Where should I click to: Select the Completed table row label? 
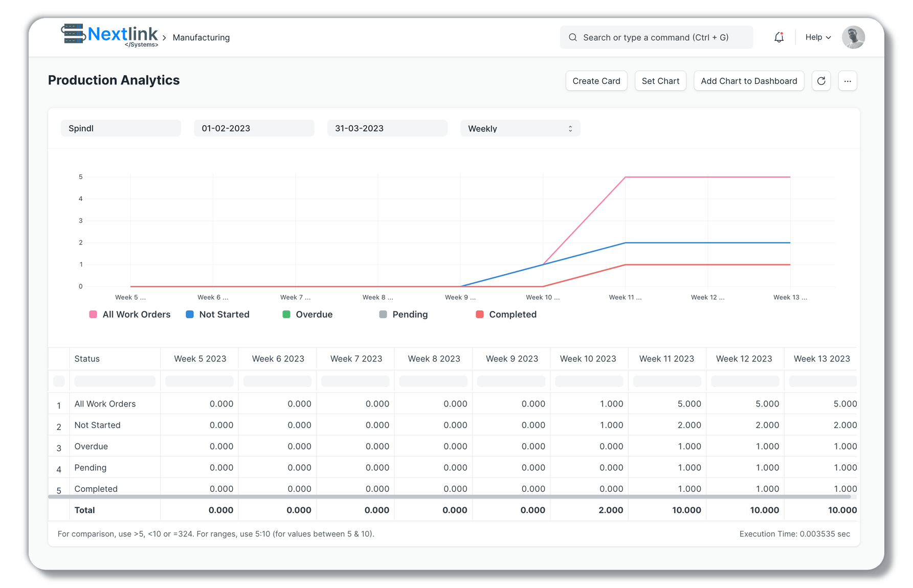pyautogui.click(x=96, y=489)
